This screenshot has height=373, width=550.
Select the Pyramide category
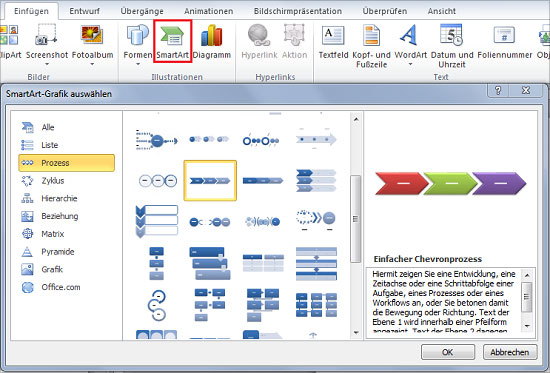66,252
